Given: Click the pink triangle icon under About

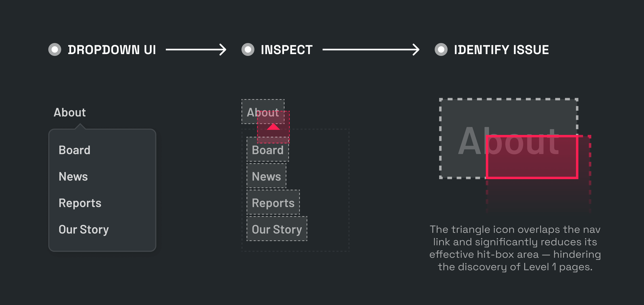Looking at the screenshot, I should [273, 127].
